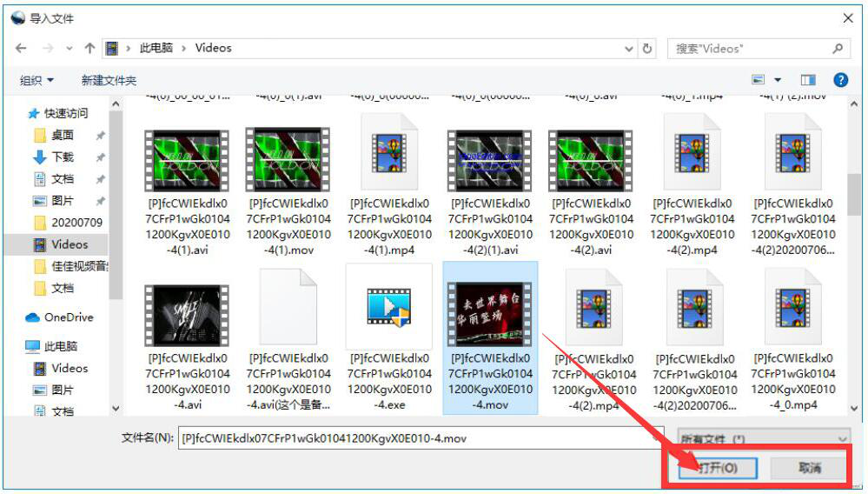The width and height of the screenshot is (868, 494).
Task: Select the -4(2)(1).avi video thumbnail
Action: click(490, 160)
